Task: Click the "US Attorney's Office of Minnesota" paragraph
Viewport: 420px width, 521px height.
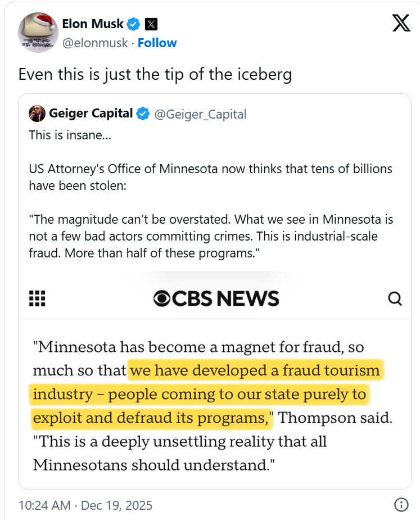Action: 210,176
